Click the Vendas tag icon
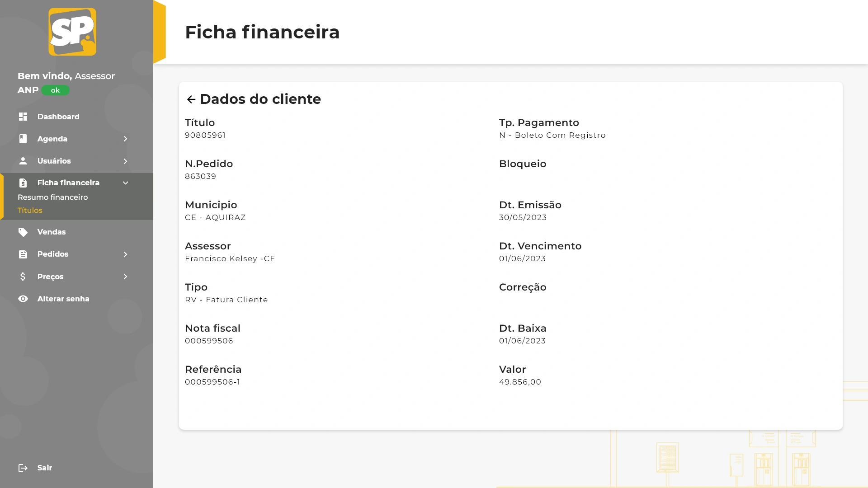The image size is (868, 488). point(23,232)
